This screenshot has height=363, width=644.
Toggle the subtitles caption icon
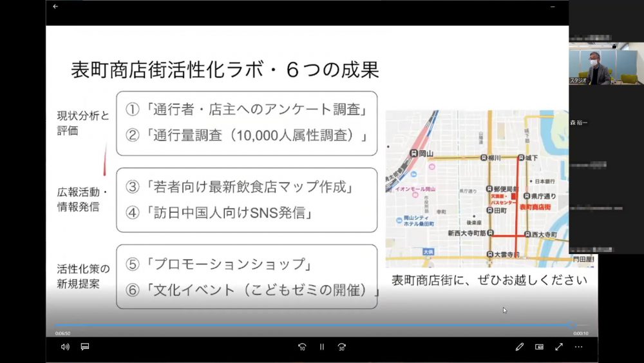pos(85,347)
